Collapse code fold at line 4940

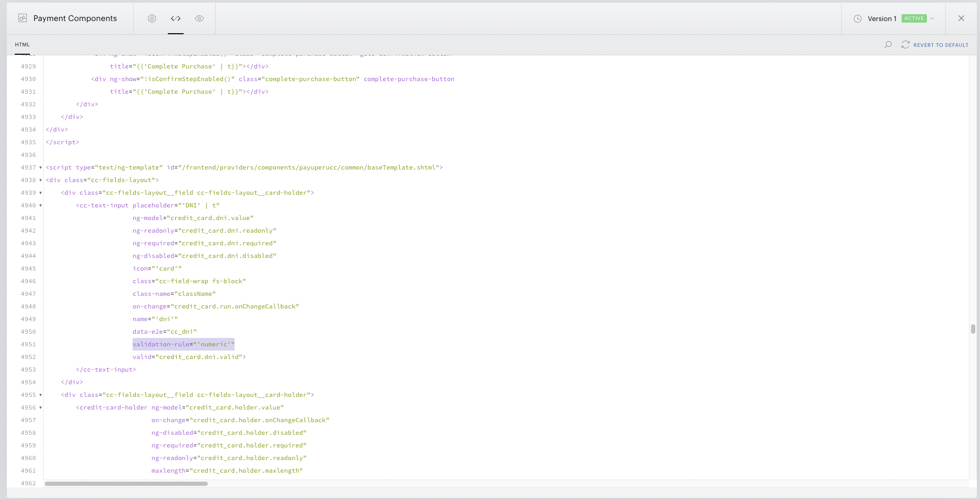pyautogui.click(x=41, y=205)
